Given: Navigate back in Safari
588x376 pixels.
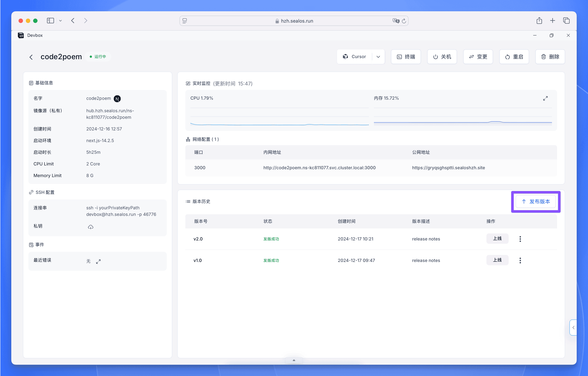Looking at the screenshot, I should point(73,21).
